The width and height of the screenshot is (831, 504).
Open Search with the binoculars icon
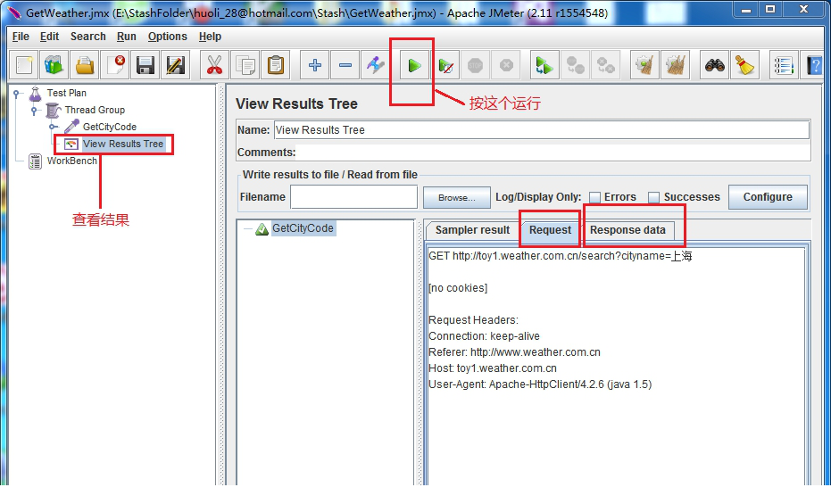click(x=714, y=65)
